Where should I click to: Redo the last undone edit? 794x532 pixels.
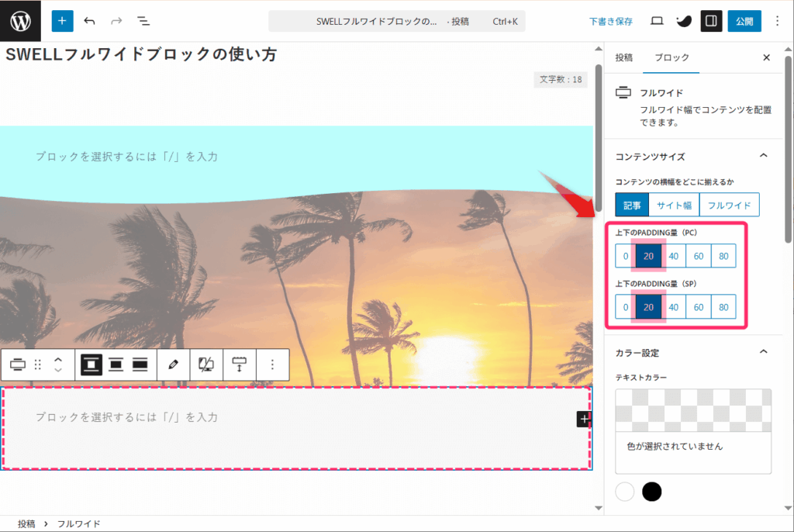click(116, 21)
